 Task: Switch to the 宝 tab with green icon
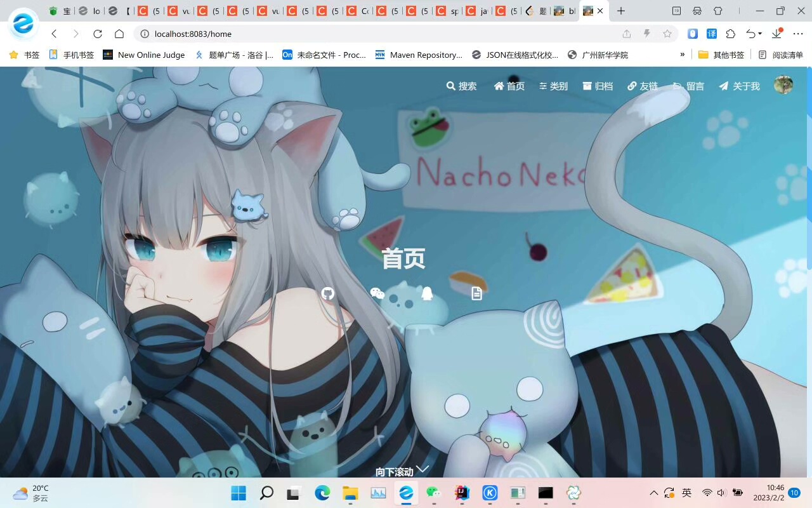click(x=60, y=11)
